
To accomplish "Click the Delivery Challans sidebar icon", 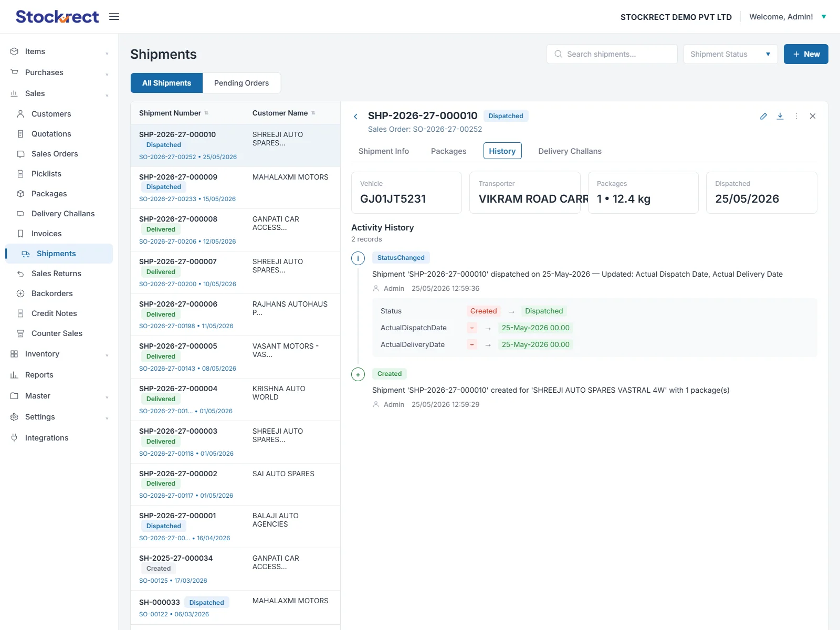I will (x=20, y=214).
